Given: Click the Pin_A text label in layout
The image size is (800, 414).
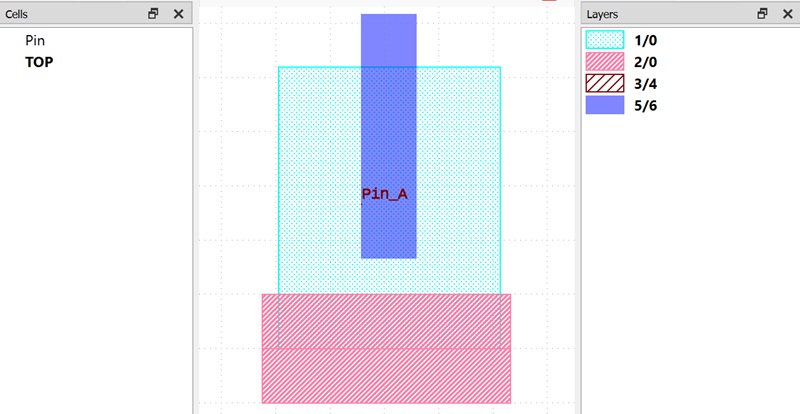Looking at the screenshot, I should (x=385, y=194).
